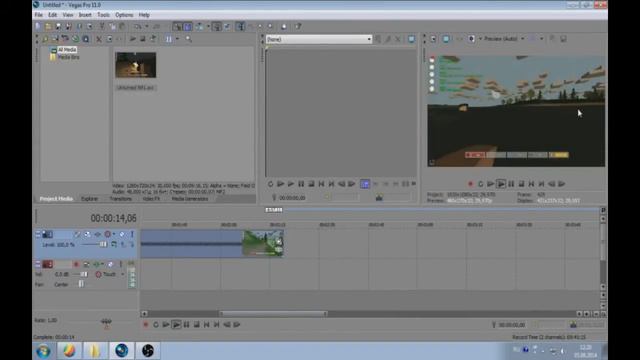Toggle Automatic Crossfades in the main toolbar
This screenshot has height=360, width=640.
tap(187, 27)
